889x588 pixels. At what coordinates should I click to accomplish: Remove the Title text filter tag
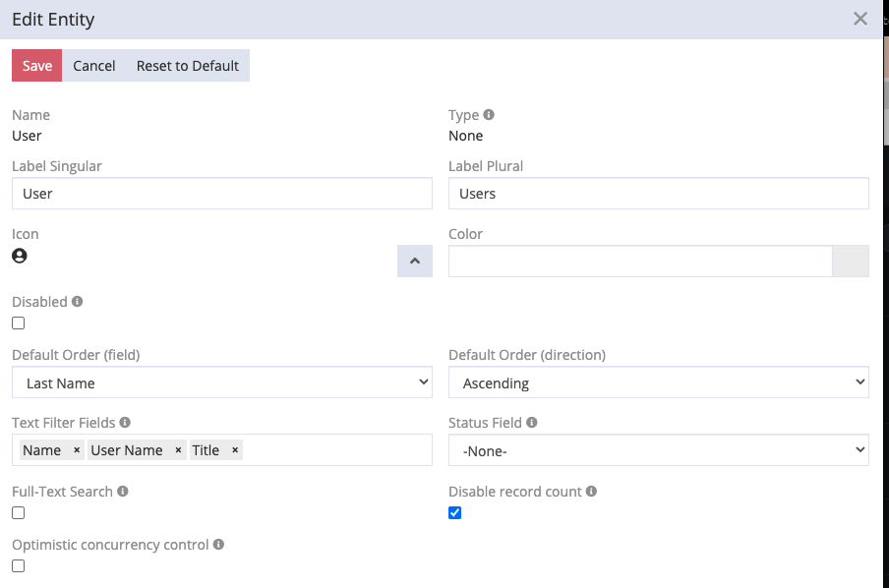[x=232, y=450]
